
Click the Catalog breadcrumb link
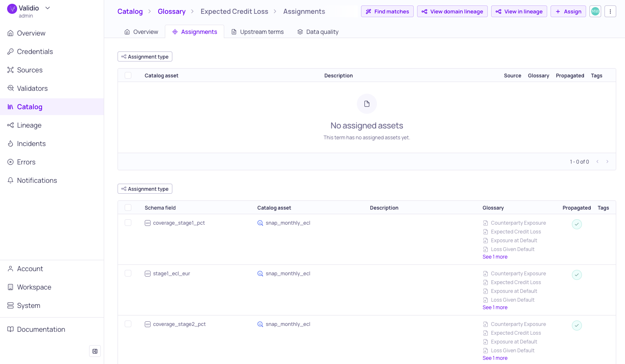click(x=130, y=11)
